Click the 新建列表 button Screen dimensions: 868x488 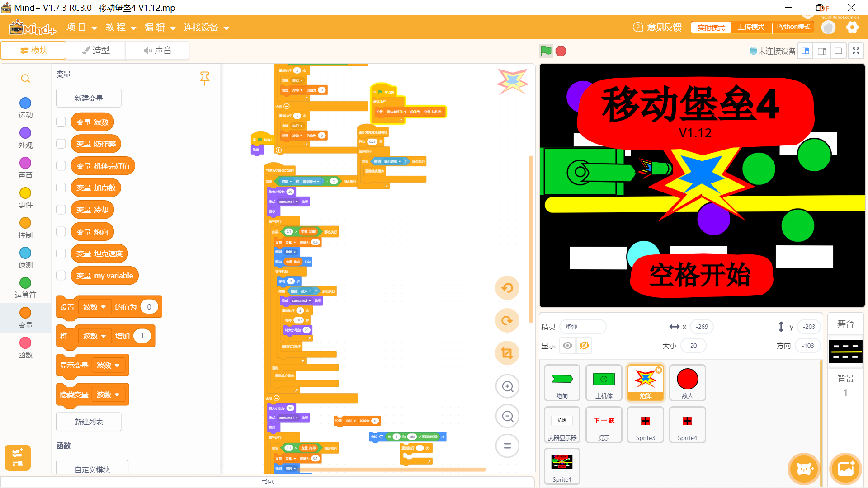[x=89, y=422]
